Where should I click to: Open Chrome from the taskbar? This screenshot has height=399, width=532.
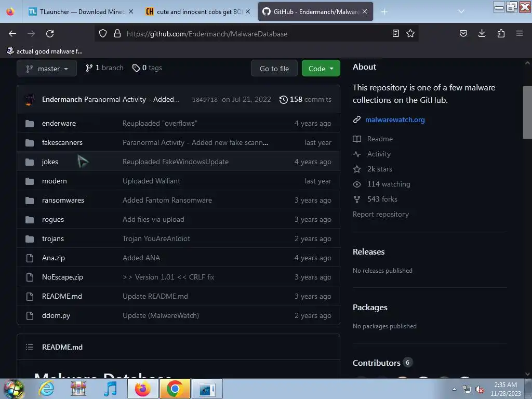click(x=175, y=389)
